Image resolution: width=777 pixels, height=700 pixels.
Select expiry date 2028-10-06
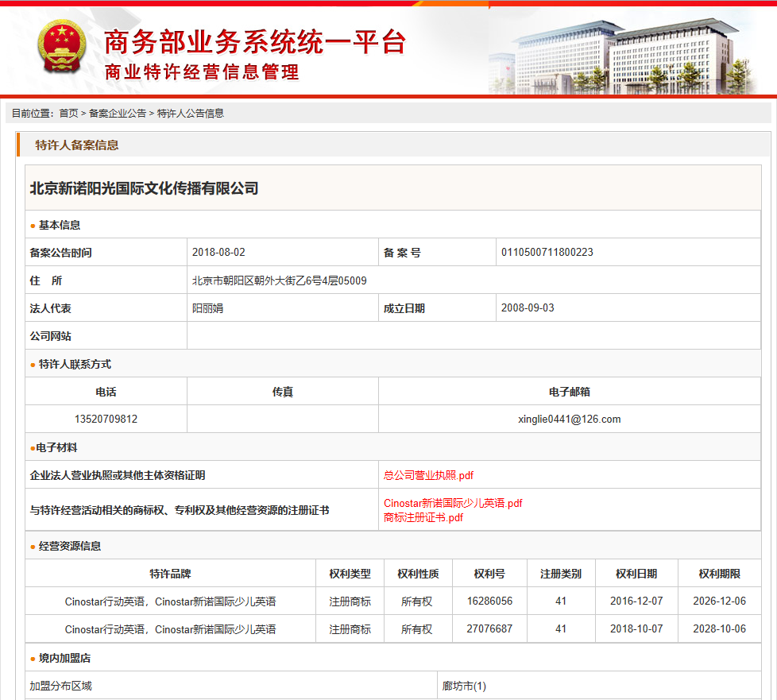(720, 628)
